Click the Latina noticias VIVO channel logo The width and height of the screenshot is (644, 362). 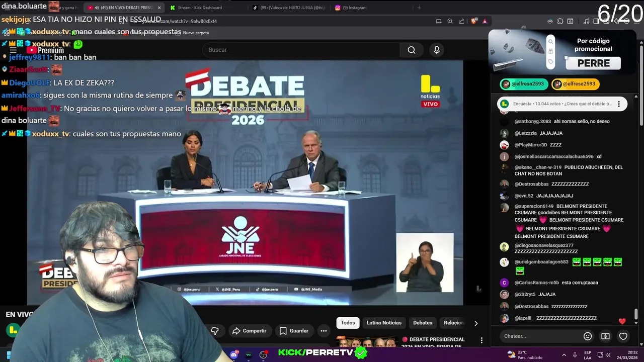pyautogui.click(x=430, y=91)
